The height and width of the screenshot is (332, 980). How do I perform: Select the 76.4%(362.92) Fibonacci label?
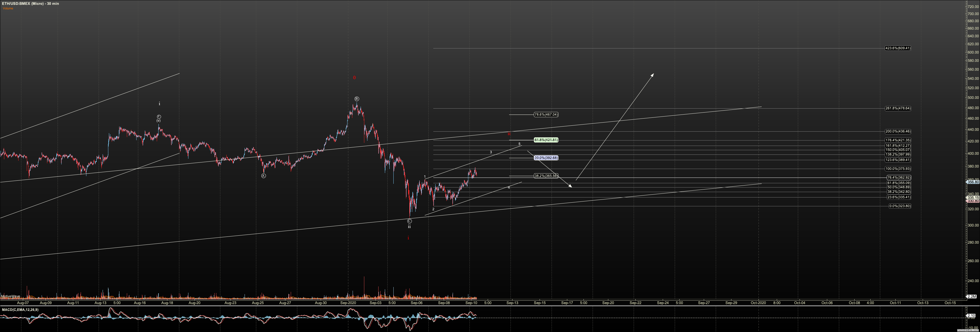click(x=899, y=178)
